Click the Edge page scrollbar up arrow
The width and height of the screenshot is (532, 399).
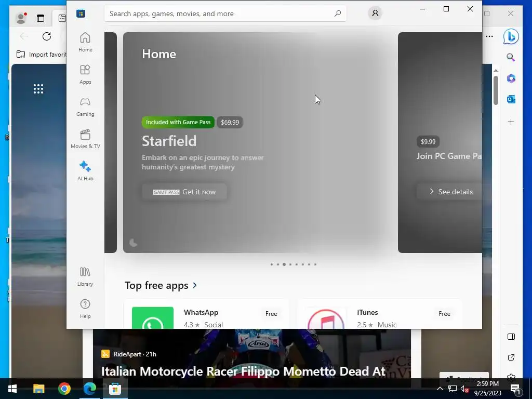pyautogui.click(x=496, y=71)
